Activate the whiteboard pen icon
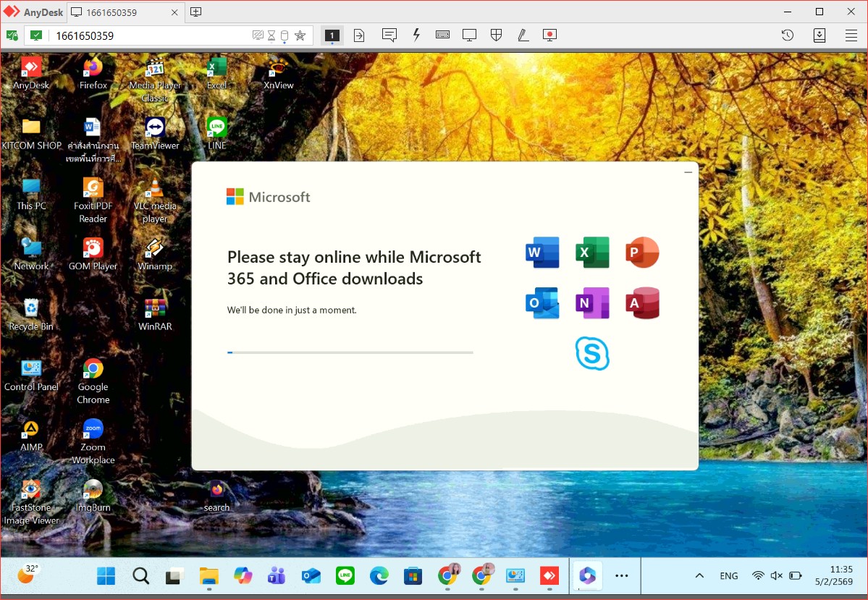The height and width of the screenshot is (600, 868). [523, 35]
